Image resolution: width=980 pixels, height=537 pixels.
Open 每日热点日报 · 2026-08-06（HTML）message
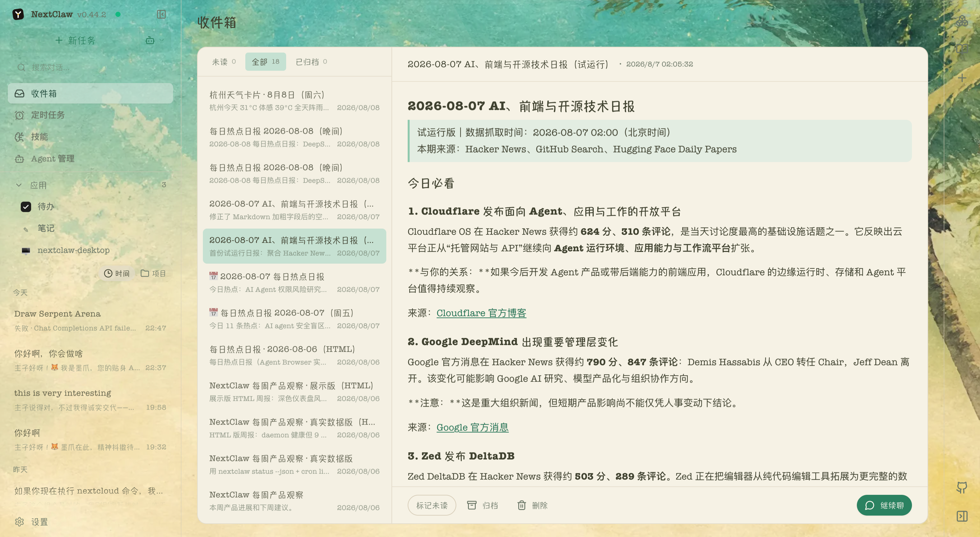295,355
